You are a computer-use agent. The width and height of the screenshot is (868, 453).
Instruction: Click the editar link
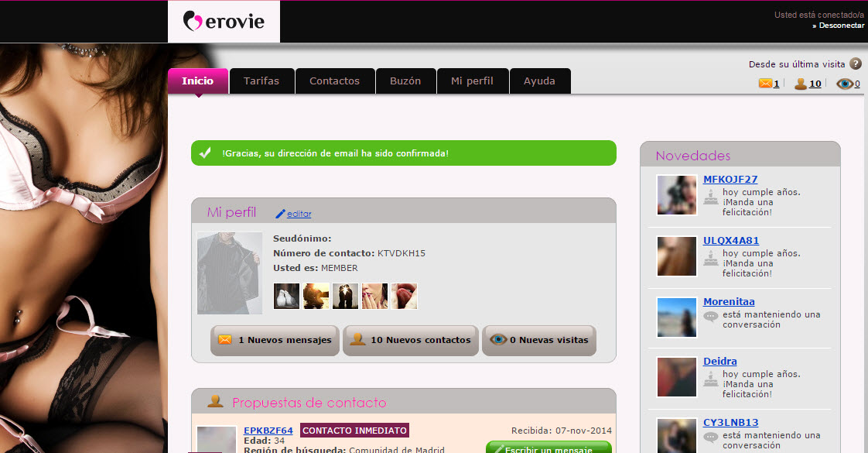click(299, 214)
